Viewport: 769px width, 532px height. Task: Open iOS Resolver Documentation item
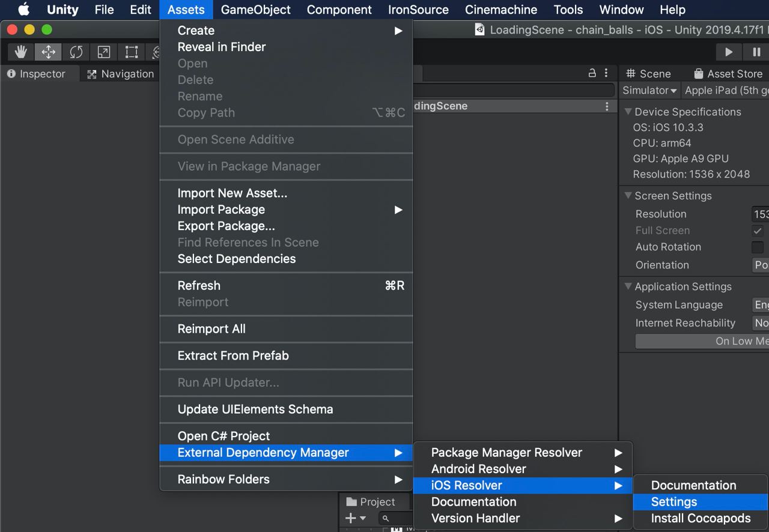(x=701, y=486)
